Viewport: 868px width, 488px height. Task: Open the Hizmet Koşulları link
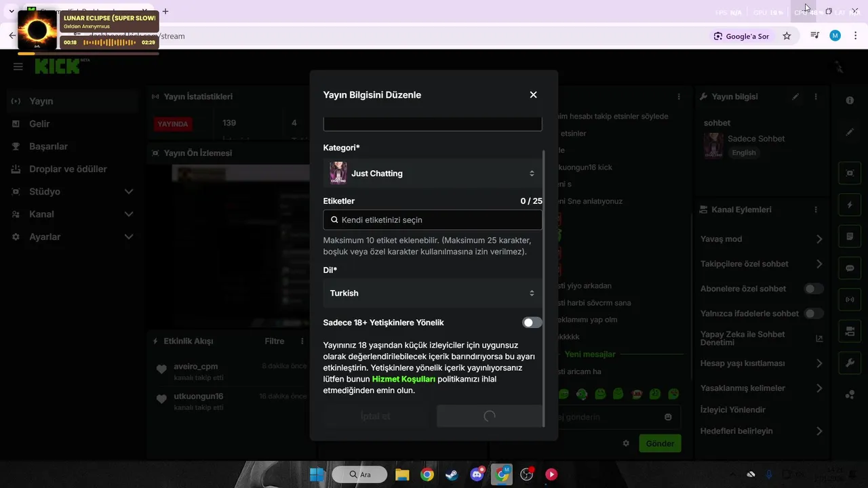403,379
